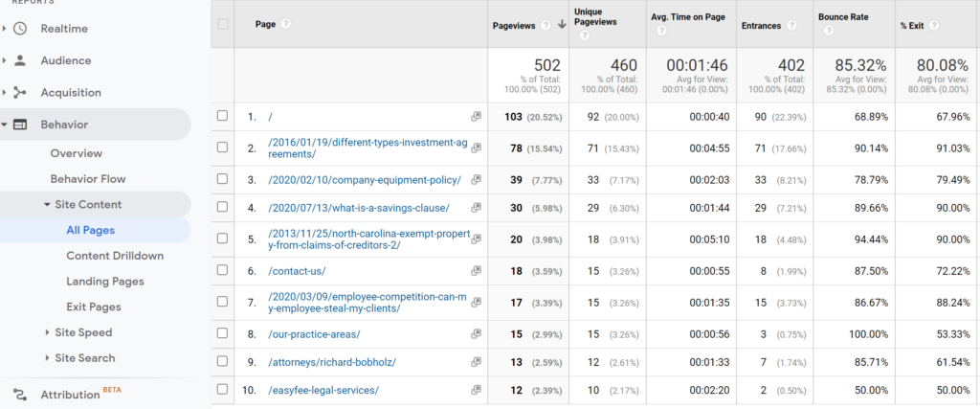Select All Pages in sidebar

pyautogui.click(x=91, y=230)
